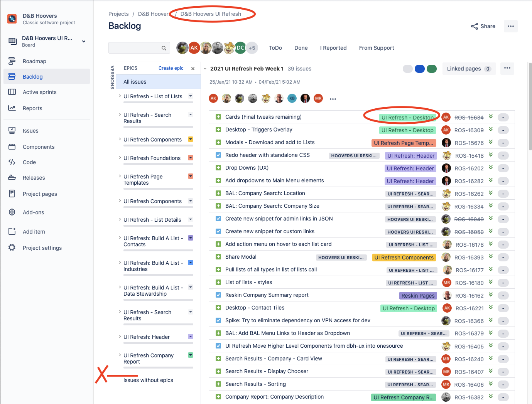The height and width of the screenshot is (404, 532).
Task: Open the Project pages icon
Action: tap(12, 194)
